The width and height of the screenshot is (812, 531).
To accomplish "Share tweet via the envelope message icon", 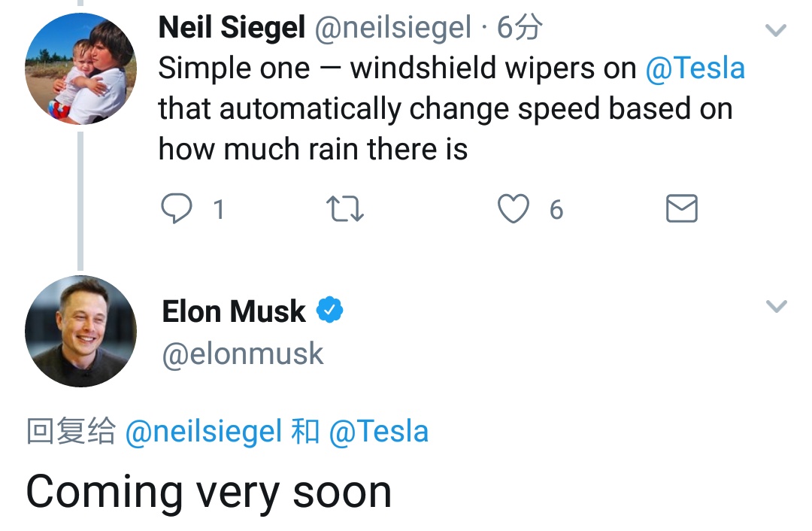I will [681, 209].
